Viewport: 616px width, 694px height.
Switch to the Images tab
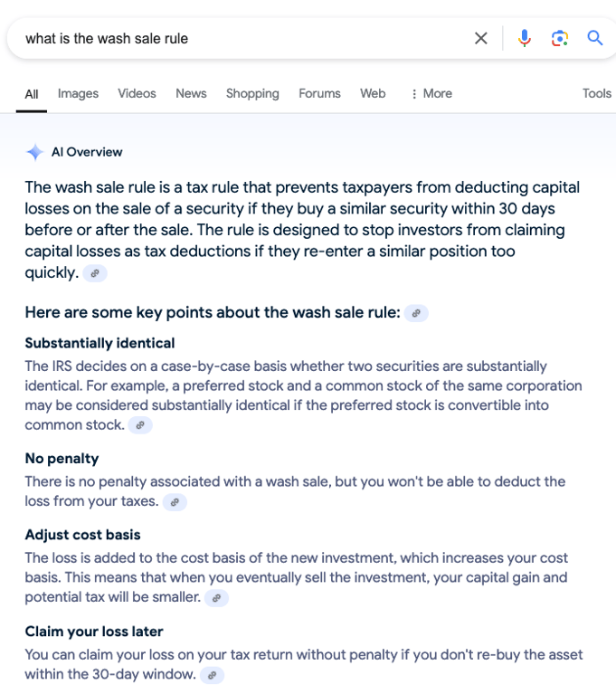pos(78,94)
